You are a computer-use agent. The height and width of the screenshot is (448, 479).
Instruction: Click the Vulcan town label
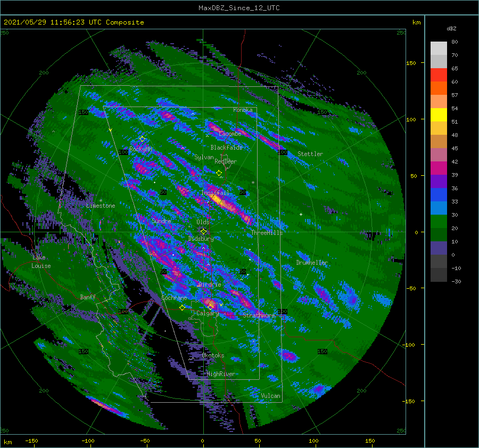pyautogui.click(x=270, y=396)
